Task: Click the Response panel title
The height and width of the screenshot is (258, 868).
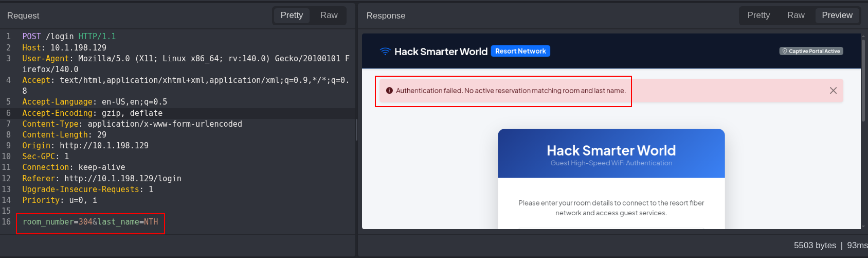Action: point(386,16)
